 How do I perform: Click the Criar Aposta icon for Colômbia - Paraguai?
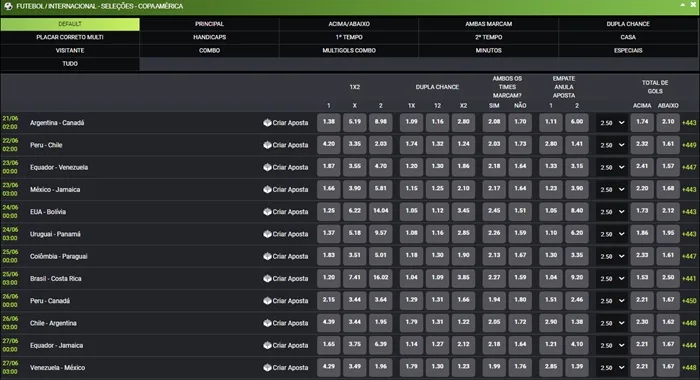tap(267, 256)
